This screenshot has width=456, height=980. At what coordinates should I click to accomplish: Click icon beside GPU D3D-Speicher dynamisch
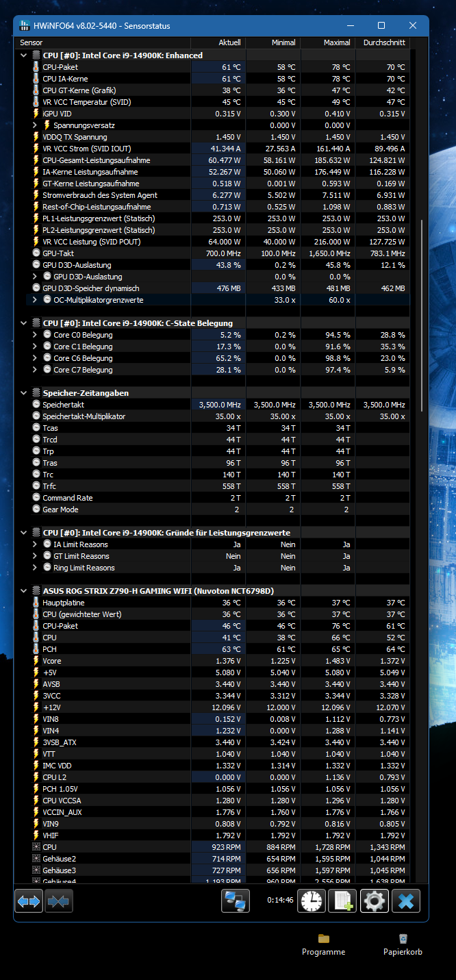click(x=36, y=288)
